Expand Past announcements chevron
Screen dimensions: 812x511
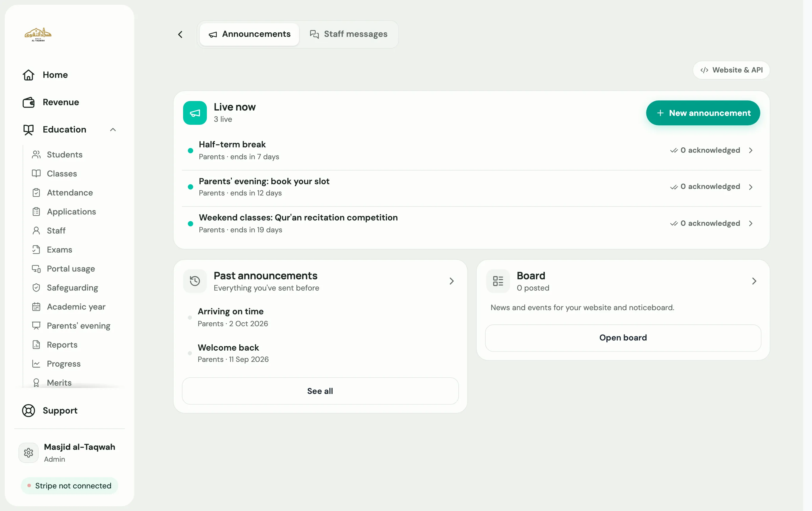pos(451,281)
